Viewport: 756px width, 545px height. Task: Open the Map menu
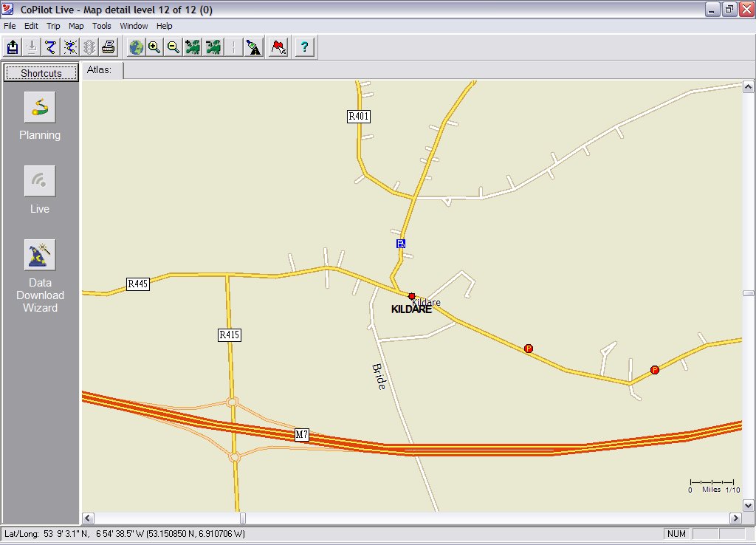tap(76, 26)
